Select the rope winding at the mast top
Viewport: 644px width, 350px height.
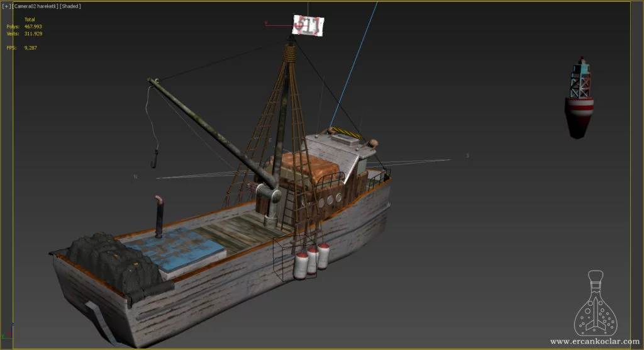coord(290,53)
